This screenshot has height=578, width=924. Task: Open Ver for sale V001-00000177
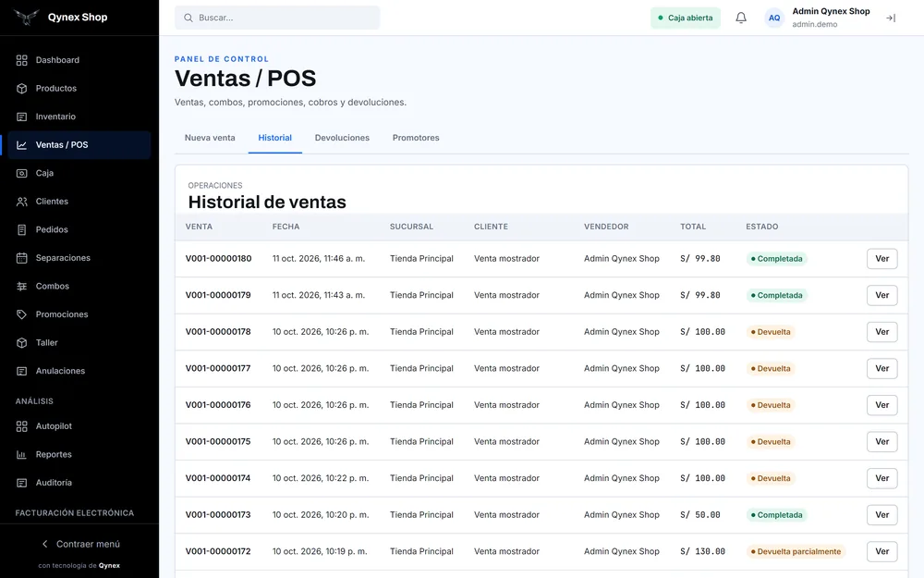tap(881, 369)
